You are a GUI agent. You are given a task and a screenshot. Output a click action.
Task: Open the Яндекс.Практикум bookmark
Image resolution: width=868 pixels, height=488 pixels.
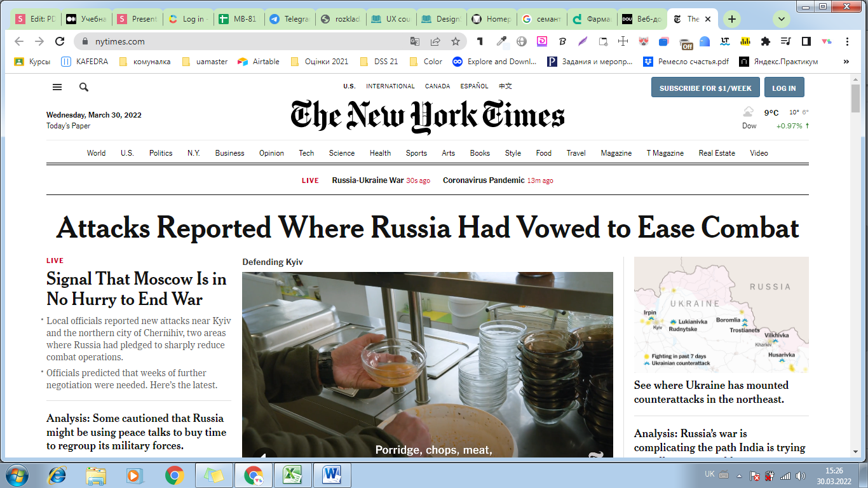click(778, 62)
